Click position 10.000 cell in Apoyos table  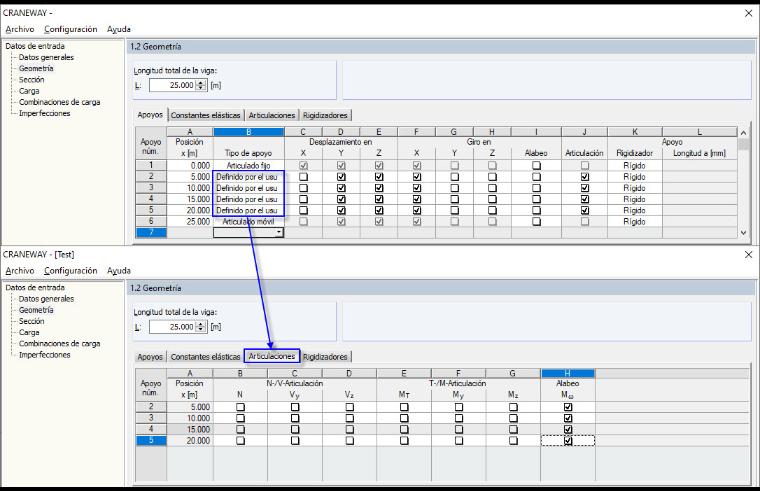tap(190, 188)
